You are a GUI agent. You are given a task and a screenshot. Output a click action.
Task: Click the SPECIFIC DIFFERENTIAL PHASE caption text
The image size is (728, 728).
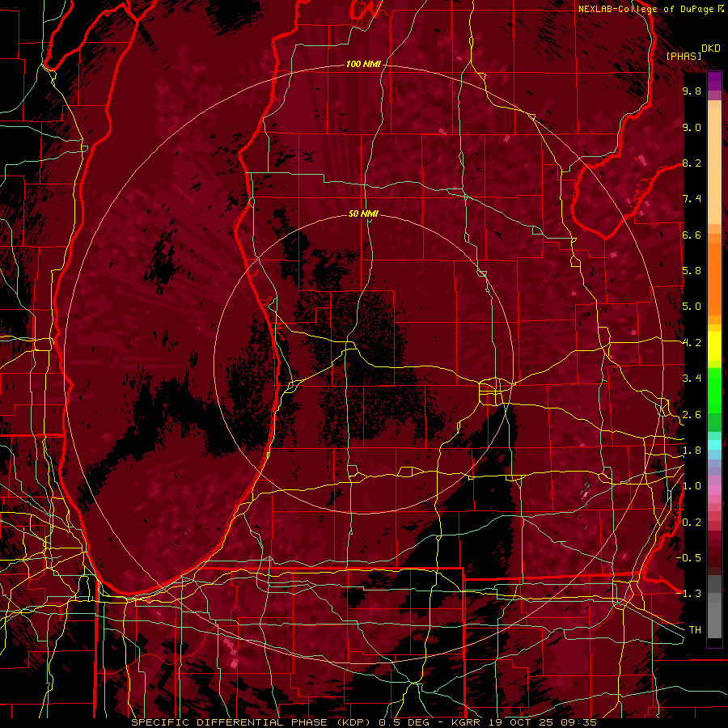[x=229, y=722]
